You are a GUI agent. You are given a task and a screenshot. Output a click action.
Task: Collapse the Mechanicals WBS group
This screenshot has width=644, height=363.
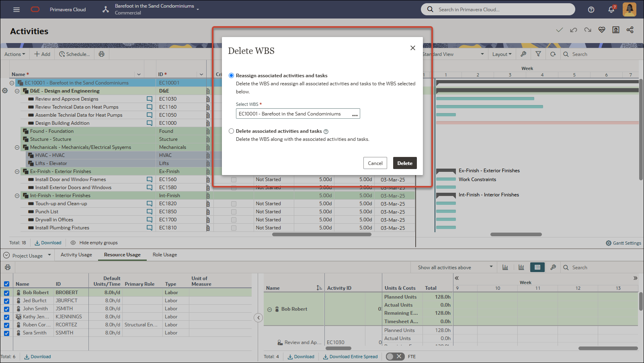point(17,147)
